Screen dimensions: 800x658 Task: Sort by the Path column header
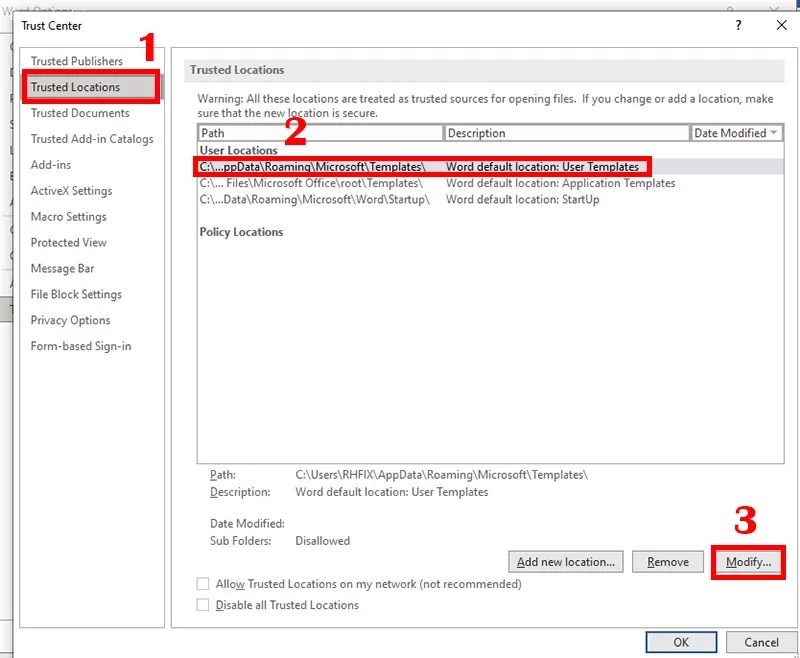320,133
